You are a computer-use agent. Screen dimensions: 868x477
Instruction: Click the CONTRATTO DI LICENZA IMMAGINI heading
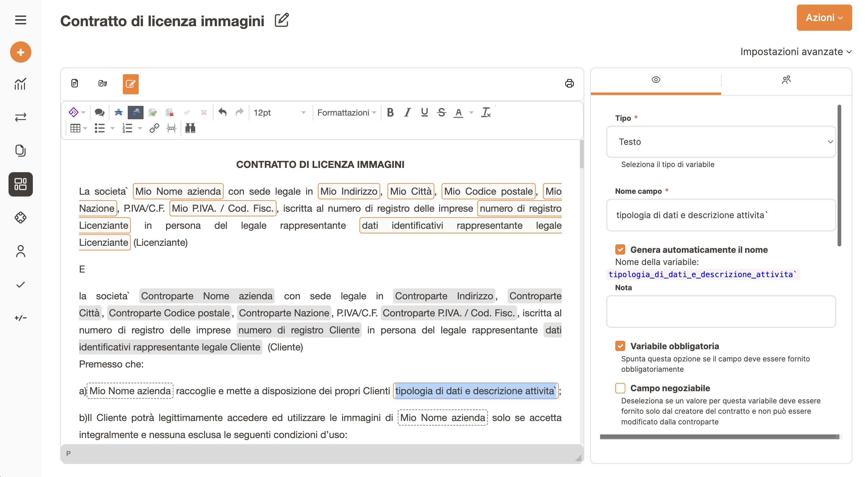click(320, 165)
